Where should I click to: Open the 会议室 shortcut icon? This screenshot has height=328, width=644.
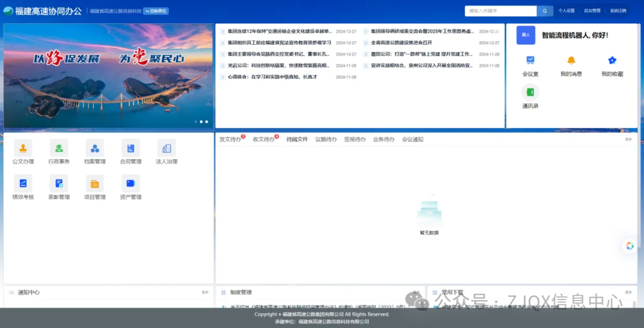tap(530, 60)
